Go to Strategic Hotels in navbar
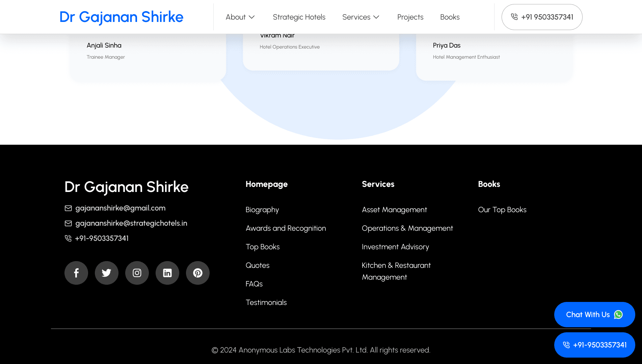This screenshot has height=364, width=642. [x=299, y=17]
